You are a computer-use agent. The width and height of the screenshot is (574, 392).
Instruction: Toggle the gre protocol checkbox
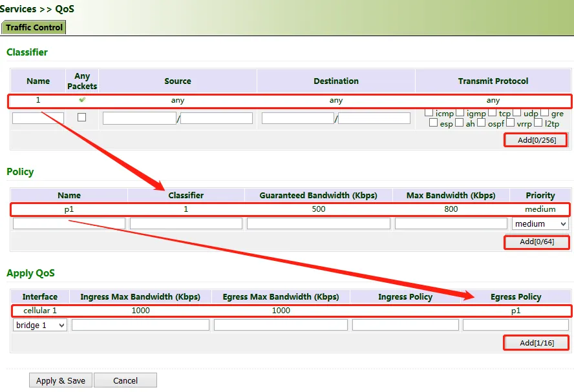point(545,112)
